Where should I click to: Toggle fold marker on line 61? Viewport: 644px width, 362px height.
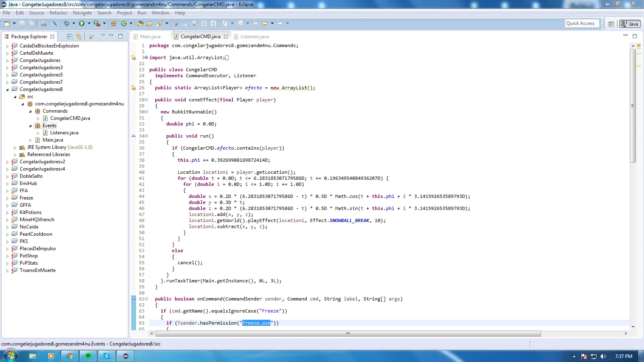click(147, 299)
